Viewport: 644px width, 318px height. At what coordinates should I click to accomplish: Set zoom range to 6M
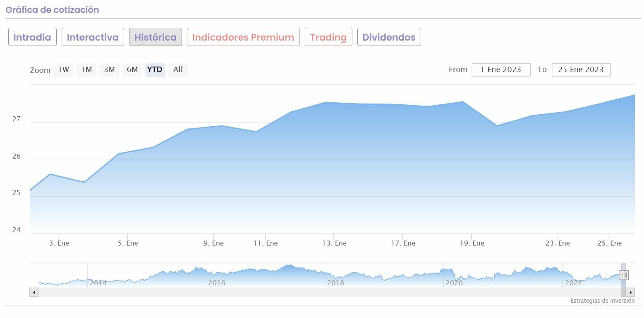pyautogui.click(x=132, y=70)
